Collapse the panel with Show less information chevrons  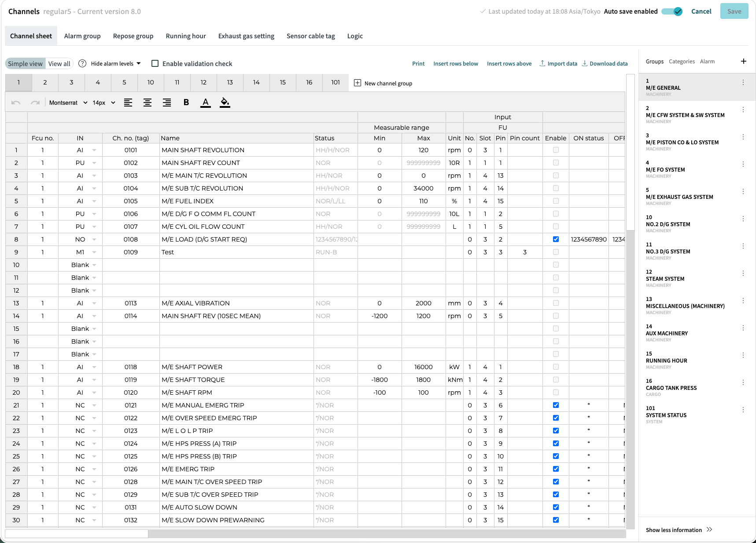709,529
